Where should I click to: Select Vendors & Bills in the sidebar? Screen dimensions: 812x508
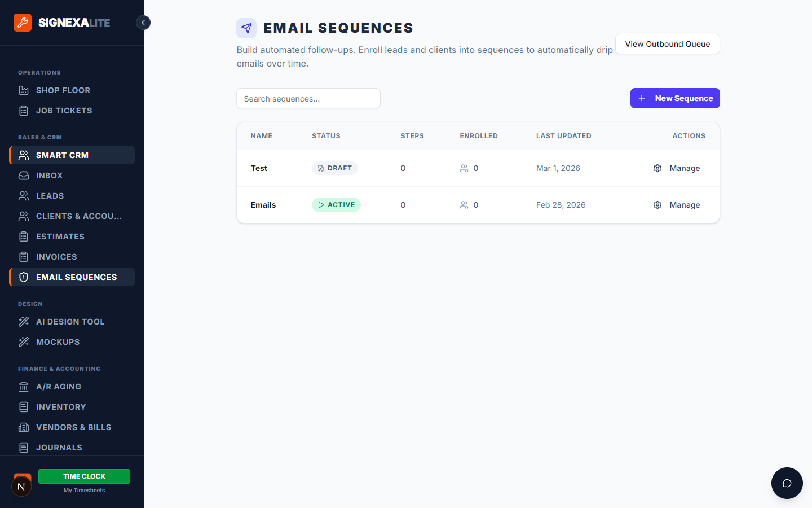(73, 427)
